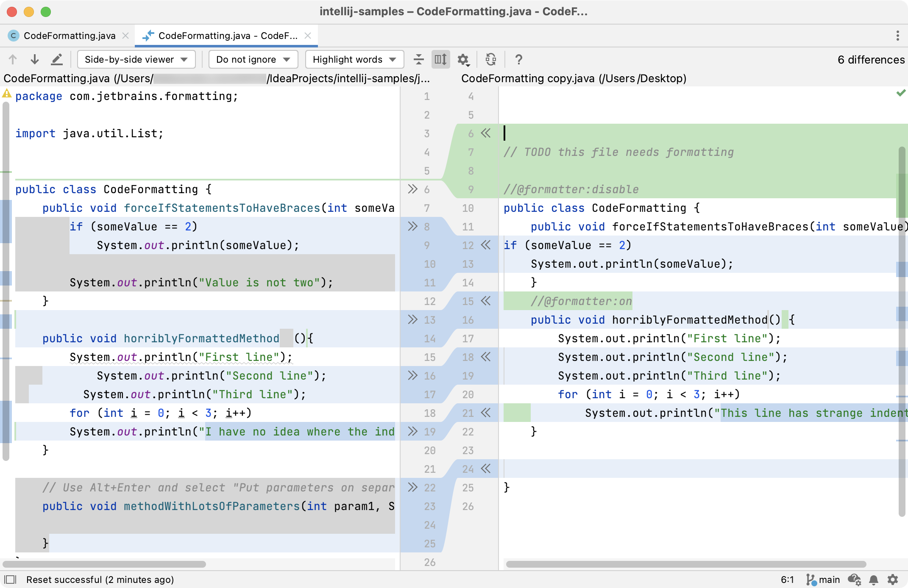Click the 6 differences counter button
This screenshot has width=908, height=588.
pos(868,60)
